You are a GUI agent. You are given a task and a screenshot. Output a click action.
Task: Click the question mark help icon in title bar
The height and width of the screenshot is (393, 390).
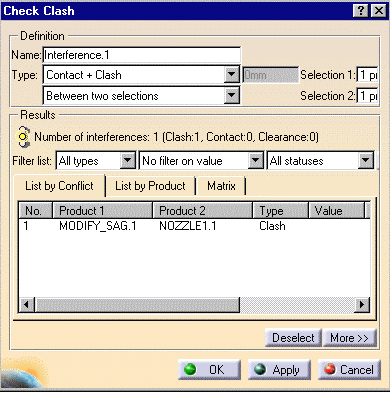[361, 11]
